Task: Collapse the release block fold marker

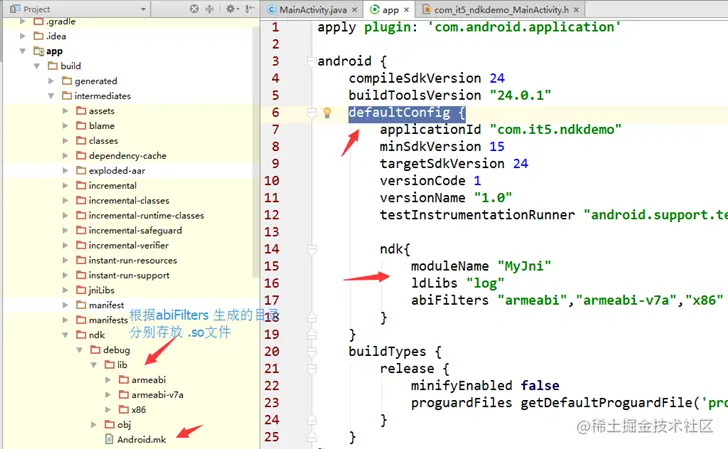Action: click(x=312, y=369)
